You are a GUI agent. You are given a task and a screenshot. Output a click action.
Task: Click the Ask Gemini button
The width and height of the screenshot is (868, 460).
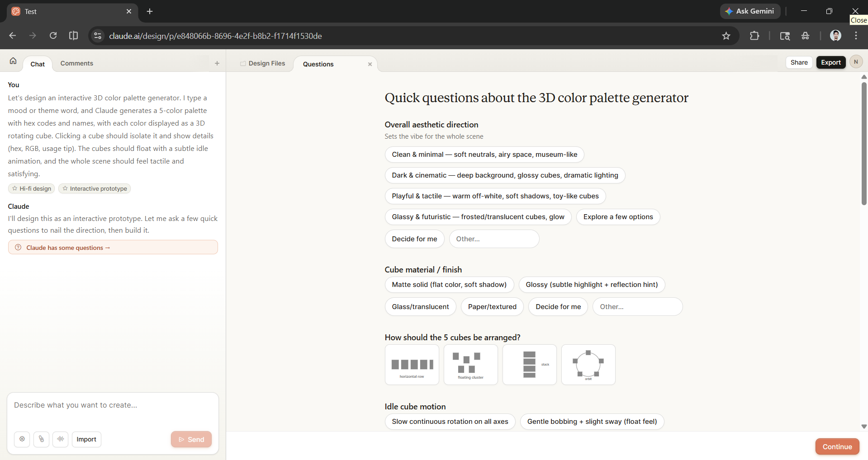click(750, 11)
